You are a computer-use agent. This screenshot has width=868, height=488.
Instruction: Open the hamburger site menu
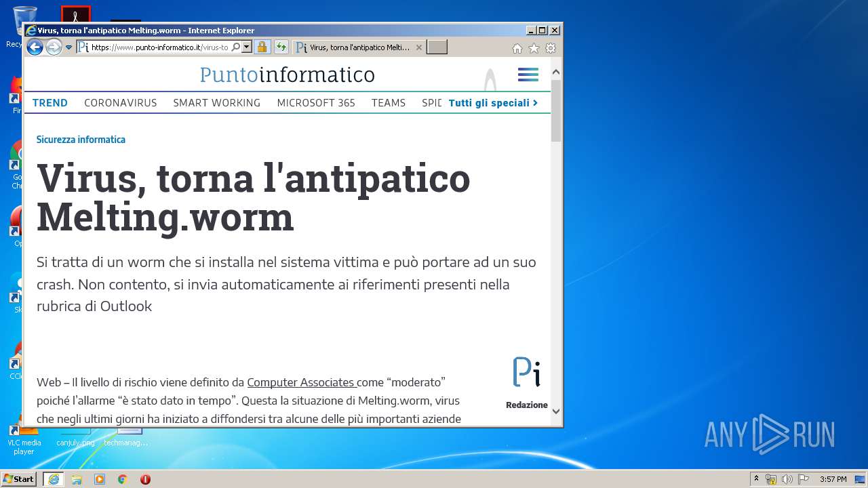click(x=528, y=75)
